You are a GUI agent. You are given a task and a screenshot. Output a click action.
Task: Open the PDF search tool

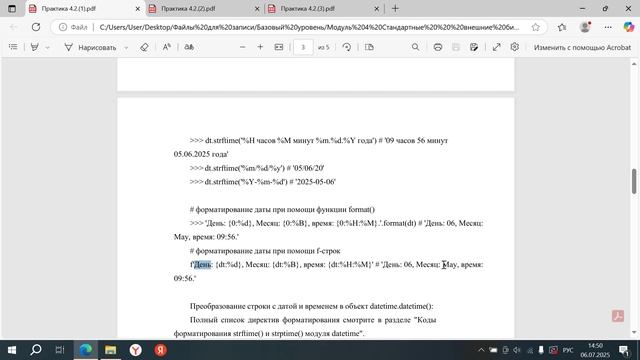(415, 47)
